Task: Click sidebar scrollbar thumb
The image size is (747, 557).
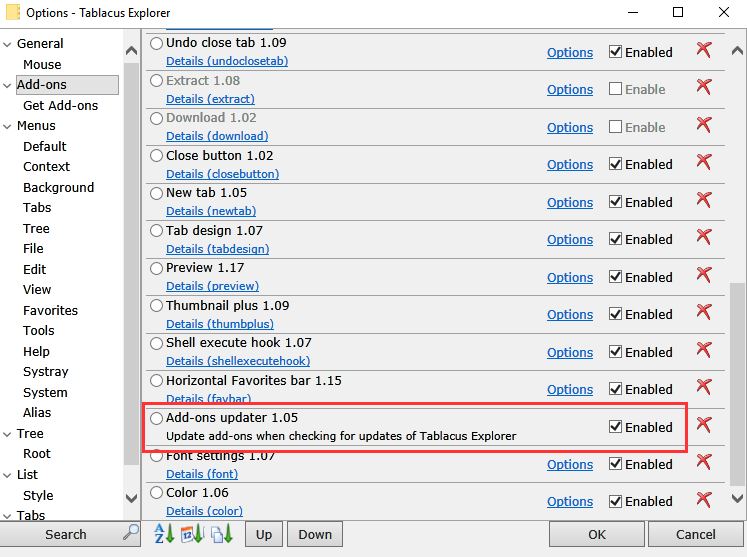Action: [x=131, y=263]
